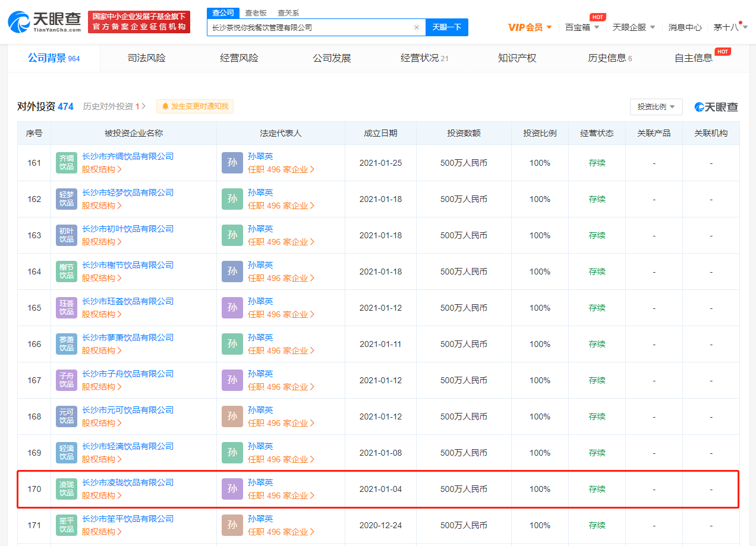Open the 知识产权 tab
The width and height of the screenshot is (756, 546).
517,58
